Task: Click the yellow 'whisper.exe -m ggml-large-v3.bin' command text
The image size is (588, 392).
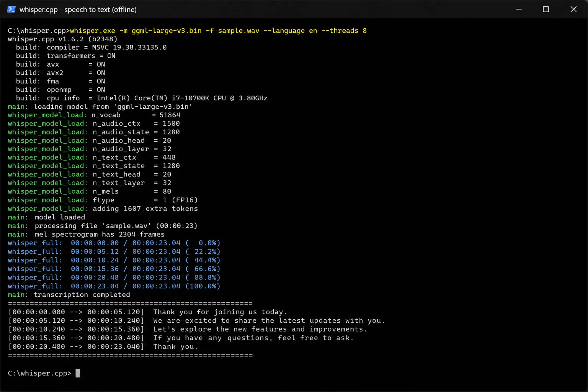Action: click(x=136, y=31)
